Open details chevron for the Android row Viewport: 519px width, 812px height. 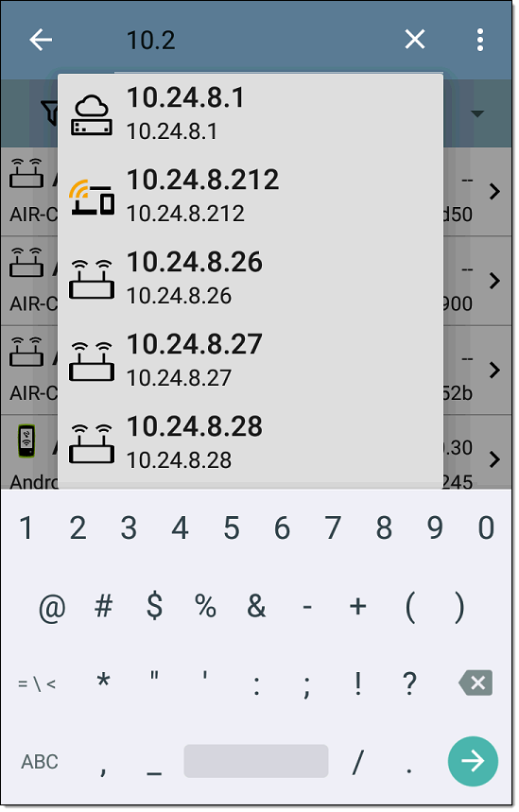(x=494, y=459)
